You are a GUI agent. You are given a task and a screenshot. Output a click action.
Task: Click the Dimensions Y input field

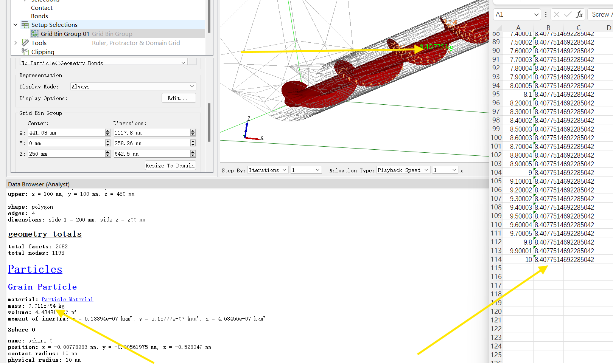[x=152, y=143]
